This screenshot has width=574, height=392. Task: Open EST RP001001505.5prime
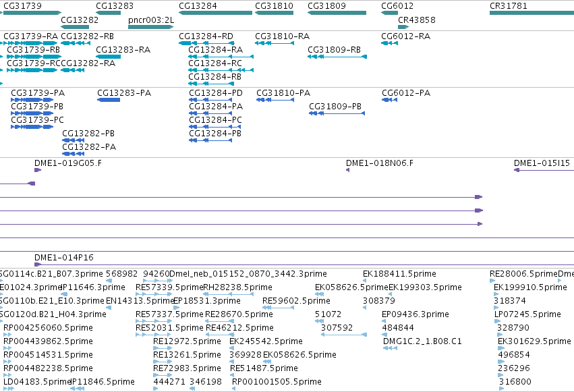233,389
